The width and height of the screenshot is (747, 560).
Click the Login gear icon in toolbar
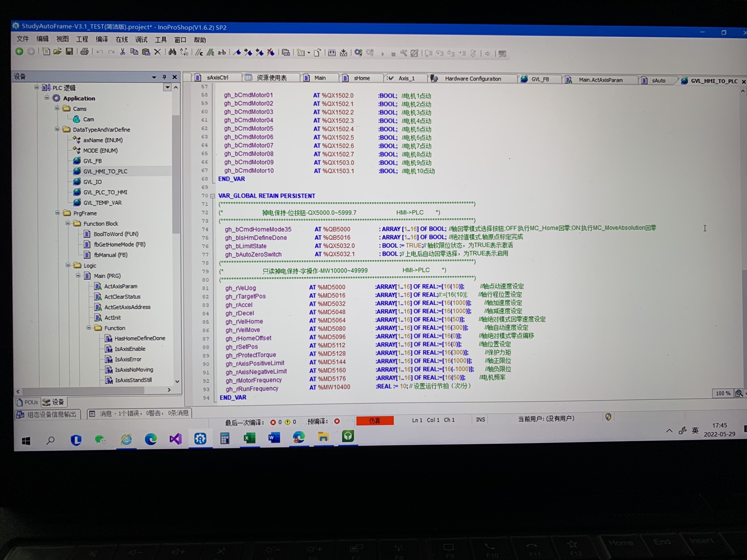click(358, 53)
